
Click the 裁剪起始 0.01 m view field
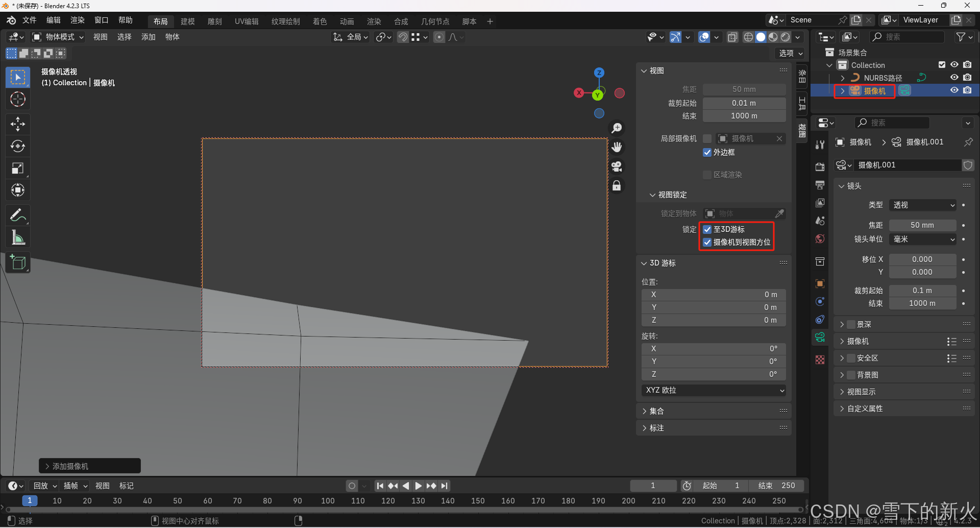point(744,103)
